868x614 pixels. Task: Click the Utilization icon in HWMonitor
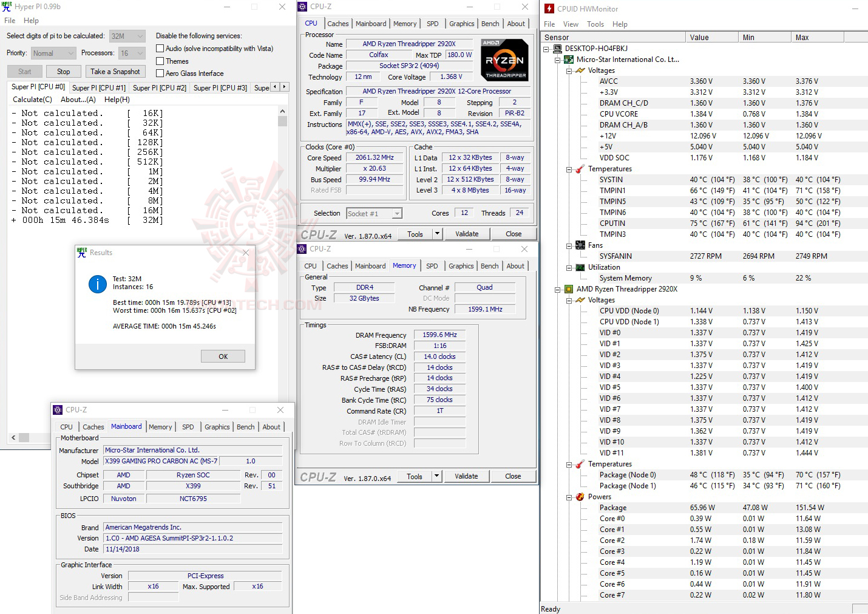click(x=578, y=267)
